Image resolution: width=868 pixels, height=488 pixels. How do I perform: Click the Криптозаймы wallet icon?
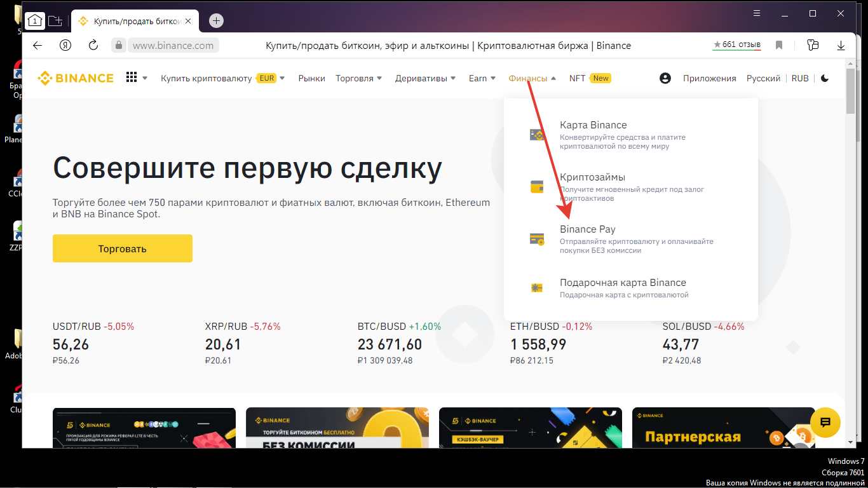(x=537, y=187)
